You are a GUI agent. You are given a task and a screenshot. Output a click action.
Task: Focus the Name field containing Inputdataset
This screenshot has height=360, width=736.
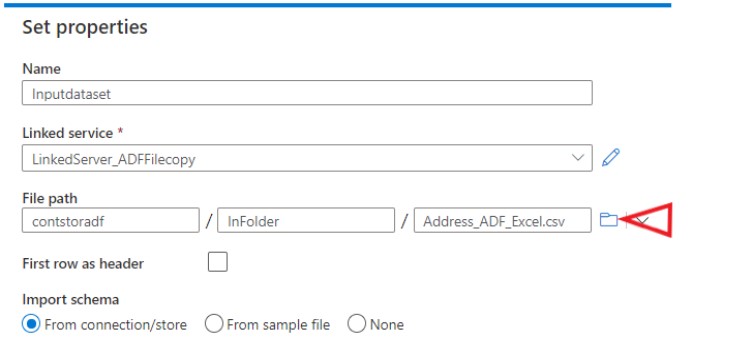pos(307,93)
